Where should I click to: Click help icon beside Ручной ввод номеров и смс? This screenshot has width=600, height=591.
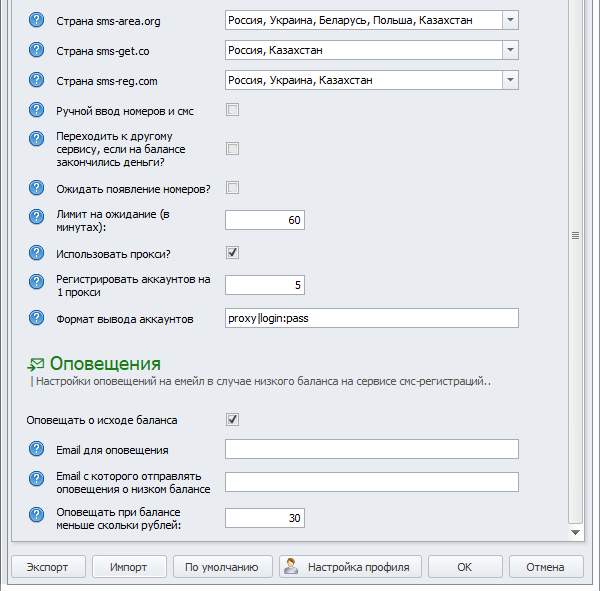pos(37,110)
